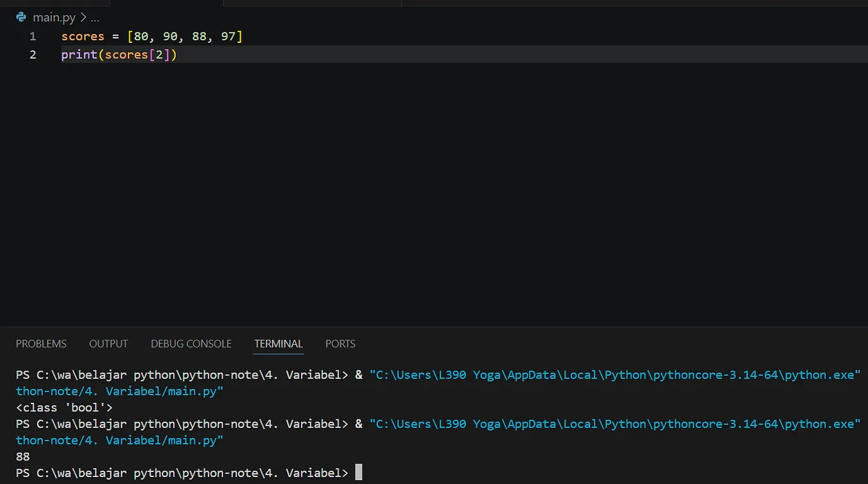
Task: Click the <class 'bool'> terminal output line
Action: pos(64,407)
